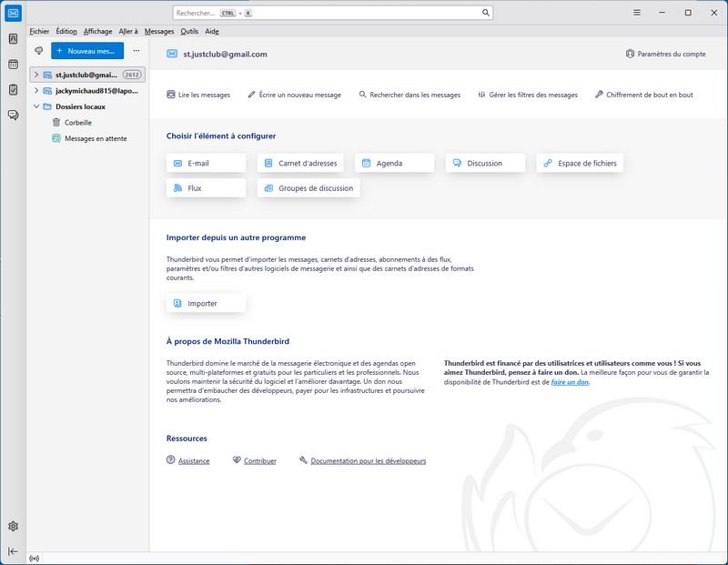Image resolution: width=728 pixels, height=565 pixels.
Task: Select the Corbeille folder
Action: pos(77,122)
